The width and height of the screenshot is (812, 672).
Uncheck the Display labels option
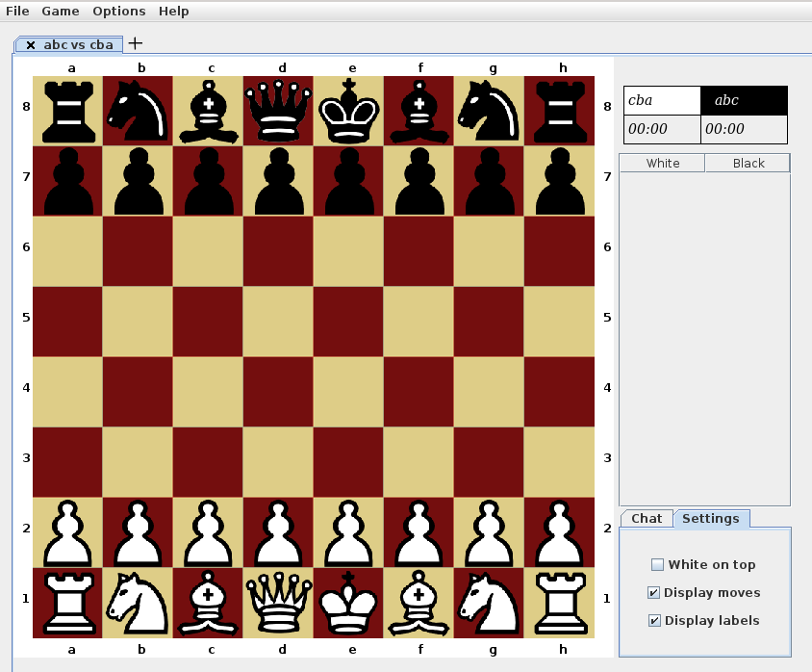pyautogui.click(x=653, y=620)
